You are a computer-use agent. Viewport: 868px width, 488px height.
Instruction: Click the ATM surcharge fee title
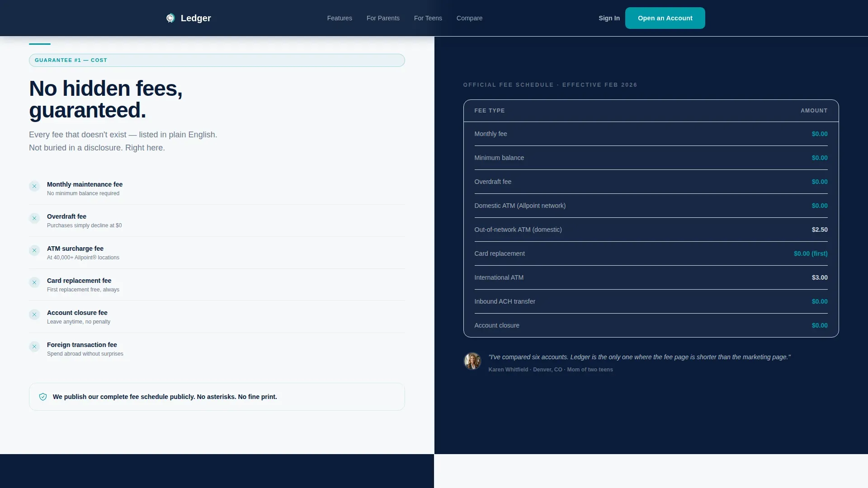(75, 249)
